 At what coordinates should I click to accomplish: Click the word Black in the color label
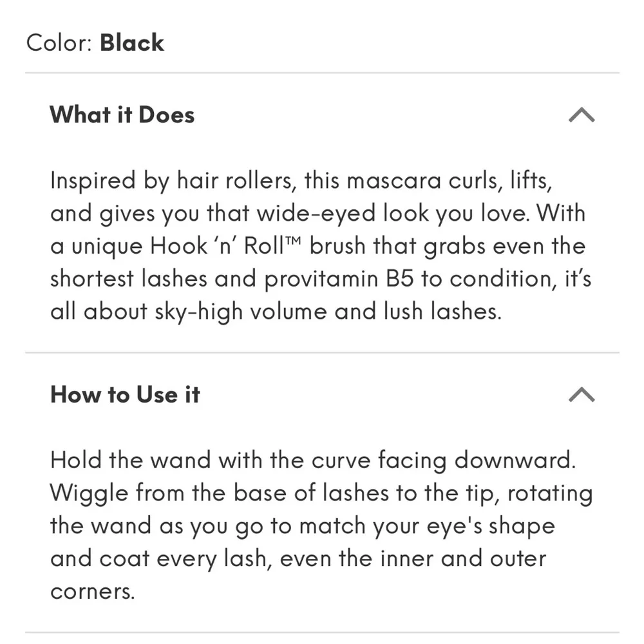coord(132,42)
